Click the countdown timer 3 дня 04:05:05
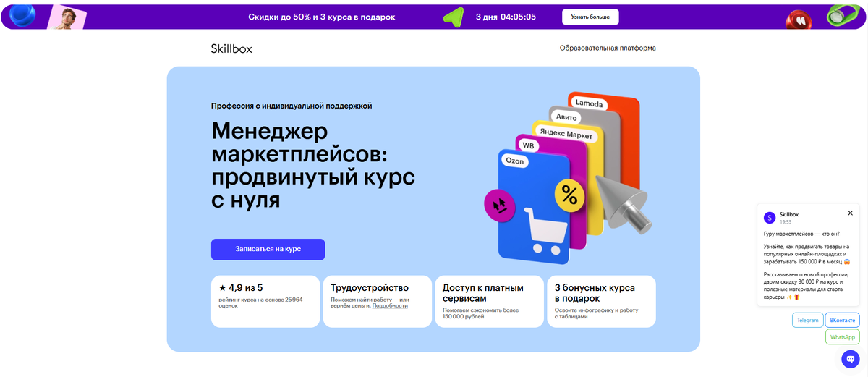 (x=506, y=17)
